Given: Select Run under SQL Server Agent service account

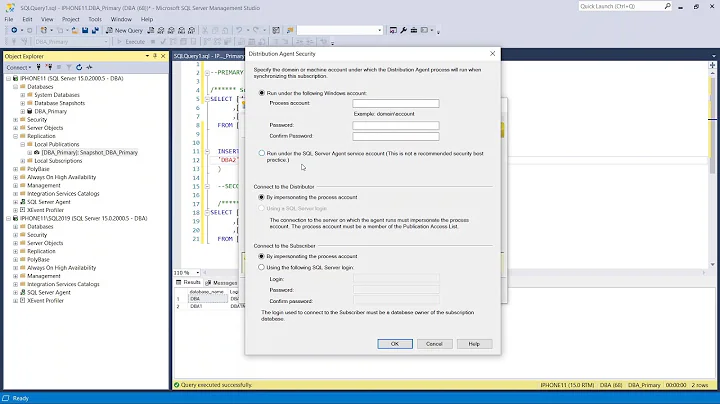Looking at the screenshot, I should 262,153.
